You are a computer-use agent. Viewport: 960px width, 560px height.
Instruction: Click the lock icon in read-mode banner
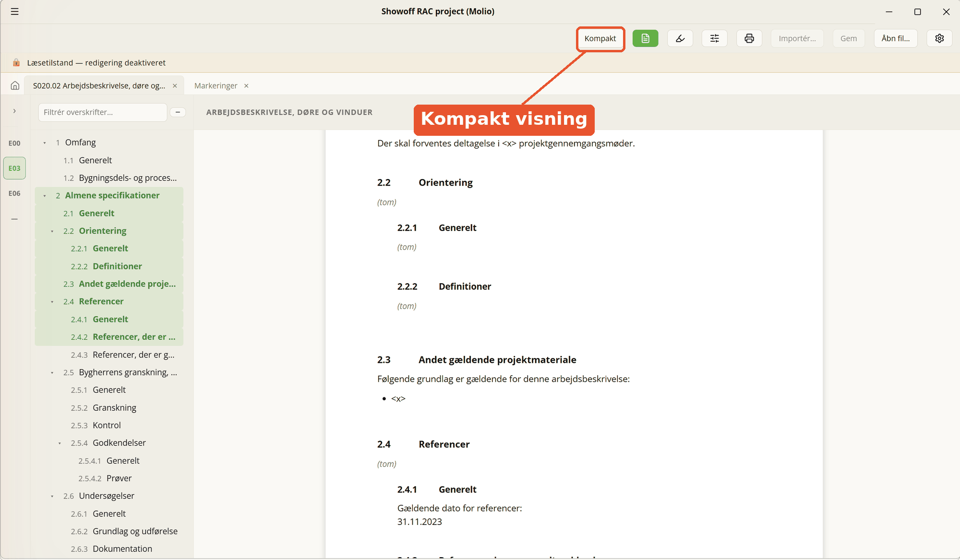coord(16,63)
